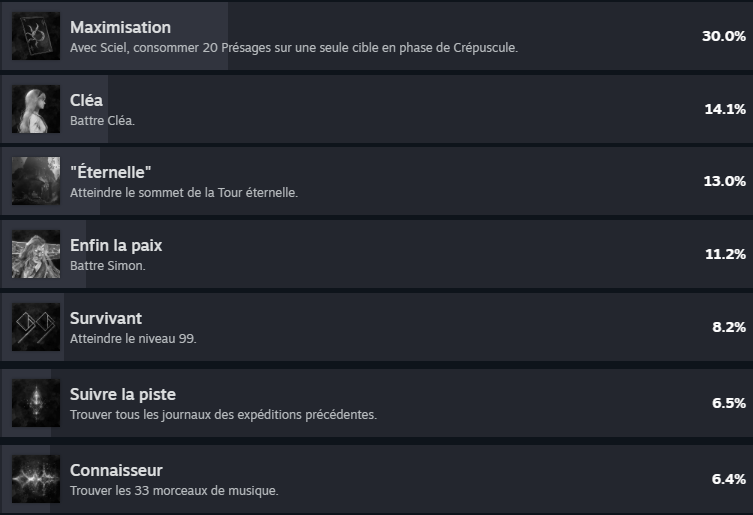Click the 6.4% rate on Connaisseur row

(729, 479)
